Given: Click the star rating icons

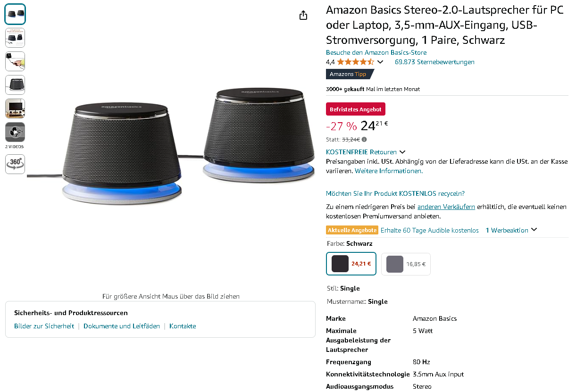Looking at the screenshot, I should (355, 62).
